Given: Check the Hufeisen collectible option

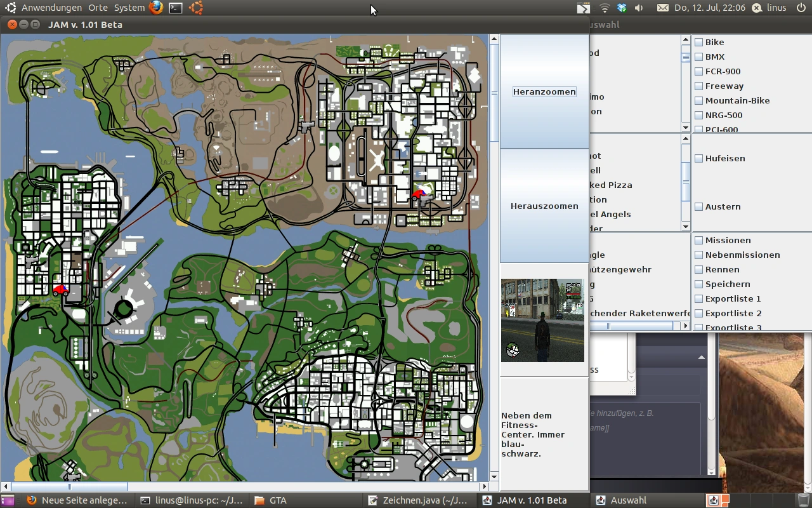Looking at the screenshot, I should pyautogui.click(x=698, y=158).
